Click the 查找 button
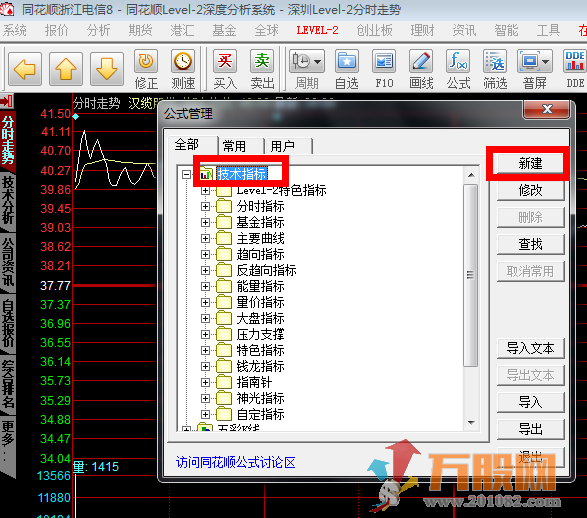 point(530,244)
